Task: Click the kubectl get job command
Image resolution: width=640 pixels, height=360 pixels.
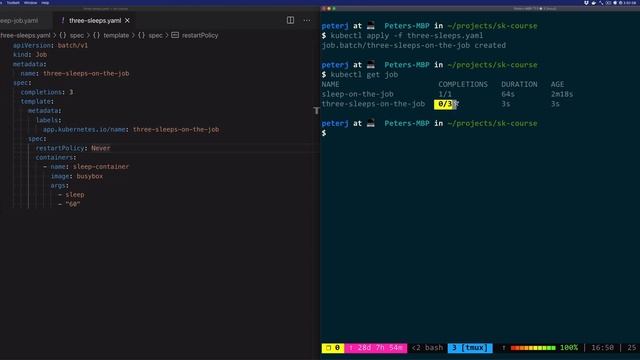Action: [x=364, y=75]
